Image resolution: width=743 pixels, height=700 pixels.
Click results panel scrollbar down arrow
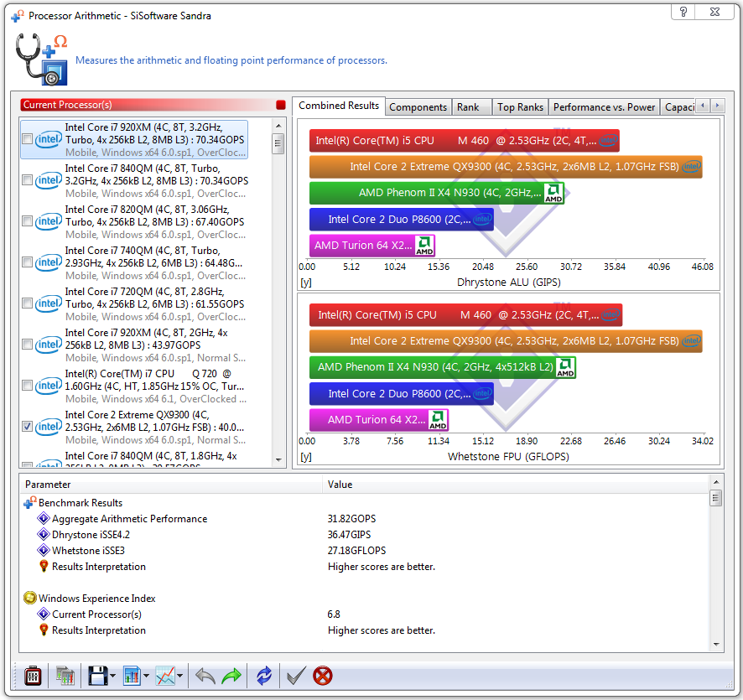(x=716, y=644)
